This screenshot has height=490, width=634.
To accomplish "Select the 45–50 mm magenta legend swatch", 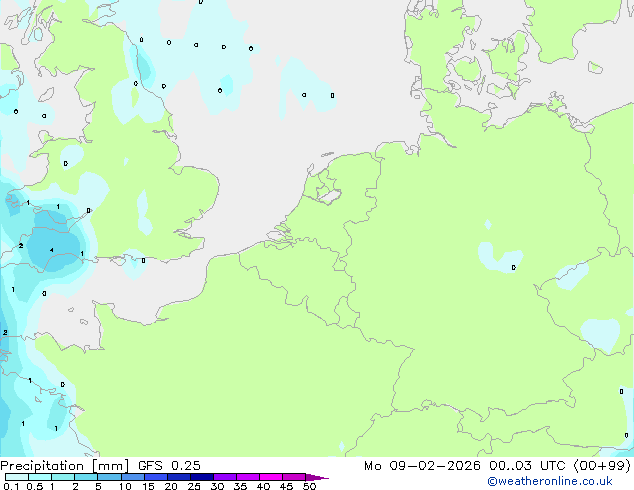I will click(294, 477).
